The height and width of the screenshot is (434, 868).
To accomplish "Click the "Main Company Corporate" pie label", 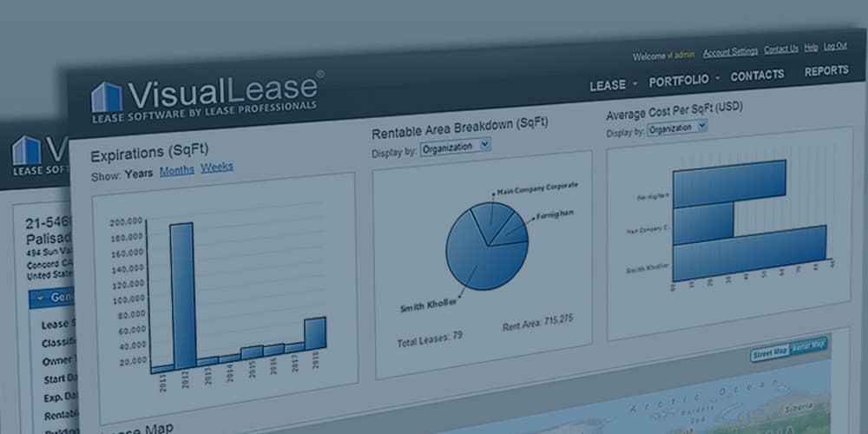I will 537,187.
